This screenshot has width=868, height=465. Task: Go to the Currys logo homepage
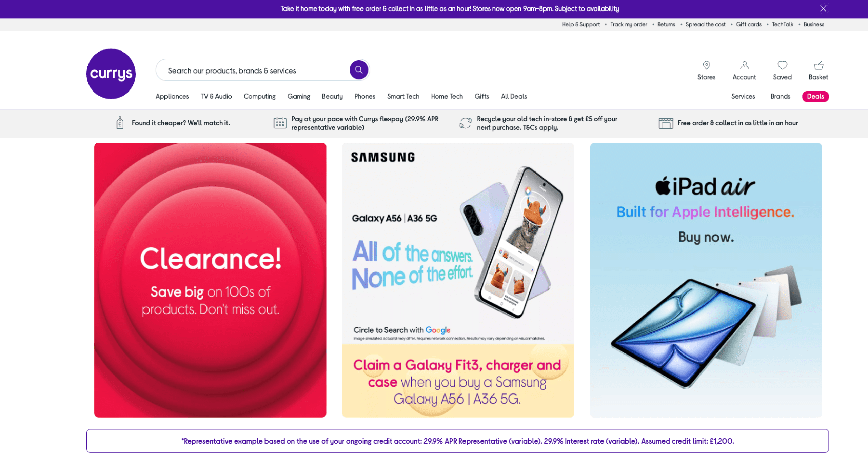tap(111, 74)
